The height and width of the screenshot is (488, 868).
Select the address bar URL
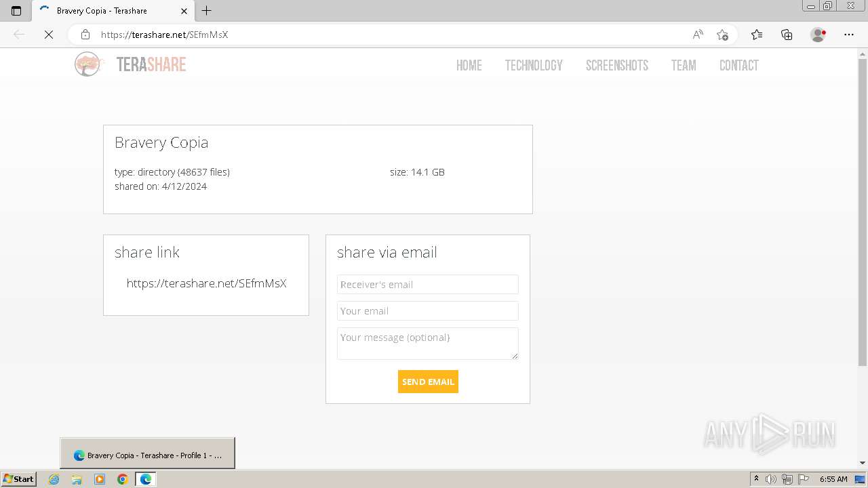(x=164, y=35)
